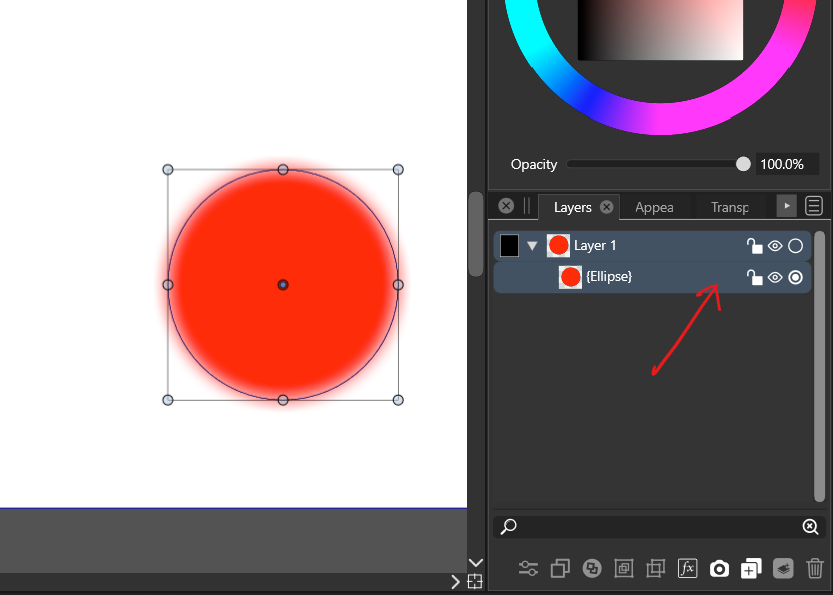Open layer options sliders icon
This screenshot has width=833, height=595.
pos(528,569)
